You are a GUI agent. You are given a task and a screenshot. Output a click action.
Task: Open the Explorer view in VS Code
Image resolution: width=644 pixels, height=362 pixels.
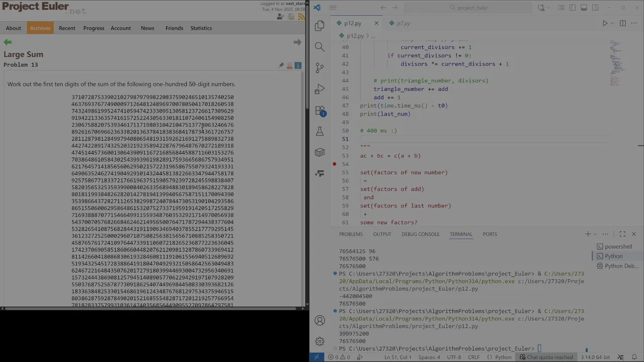click(319, 26)
